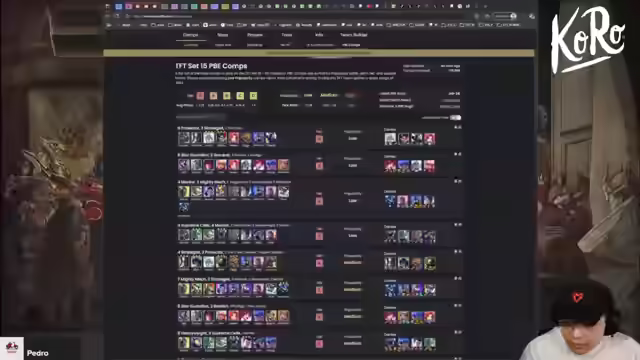Open the Comps tab
Screen dimensions: 640x360
point(191,35)
